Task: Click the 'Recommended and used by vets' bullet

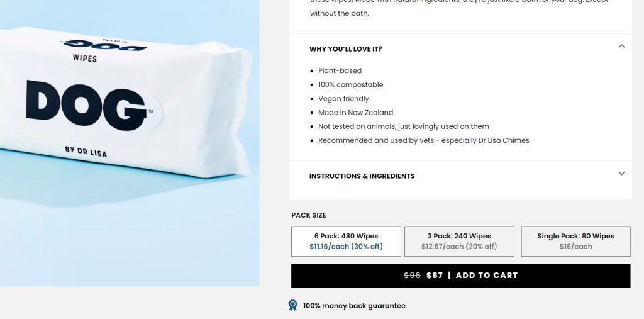Action: (x=423, y=140)
